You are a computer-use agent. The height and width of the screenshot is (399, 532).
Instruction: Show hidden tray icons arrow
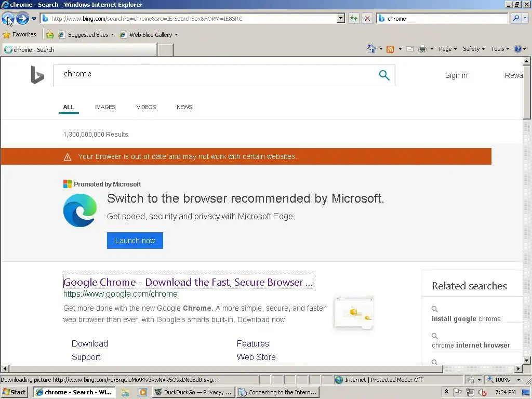(446, 392)
